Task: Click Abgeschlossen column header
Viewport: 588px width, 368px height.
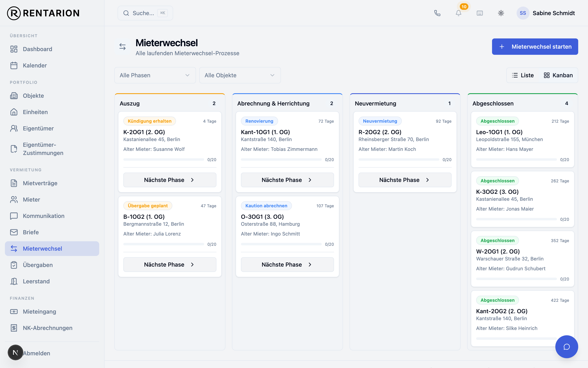Action: click(x=493, y=103)
